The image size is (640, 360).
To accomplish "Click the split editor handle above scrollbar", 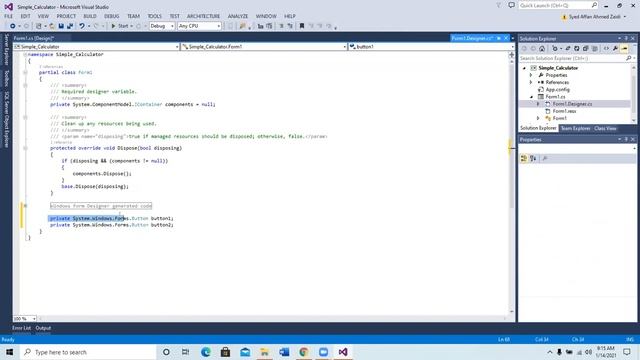I will coord(511,55).
